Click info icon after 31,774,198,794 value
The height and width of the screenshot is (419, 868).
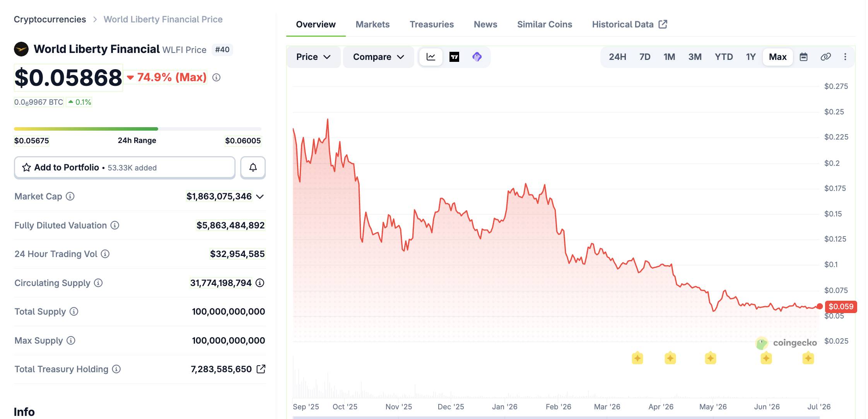(x=260, y=283)
